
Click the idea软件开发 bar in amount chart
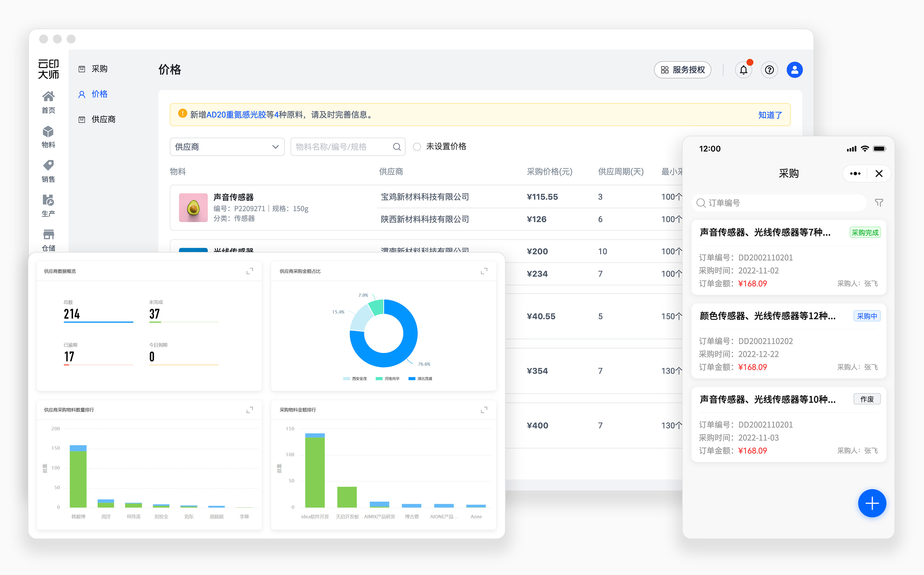pyautogui.click(x=315, y=470)
